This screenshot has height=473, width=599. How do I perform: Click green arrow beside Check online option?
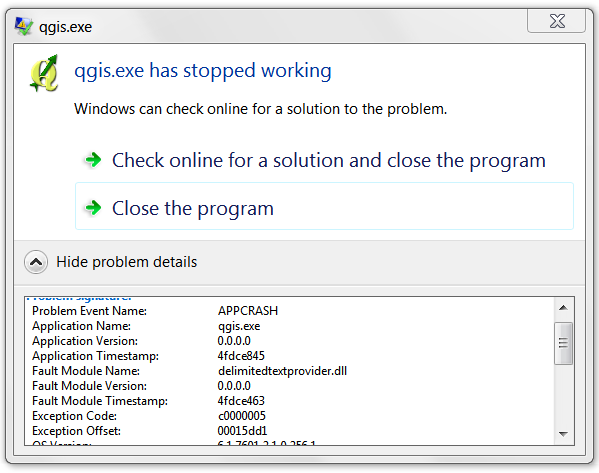pyautogui.click(x=93, y=160)
